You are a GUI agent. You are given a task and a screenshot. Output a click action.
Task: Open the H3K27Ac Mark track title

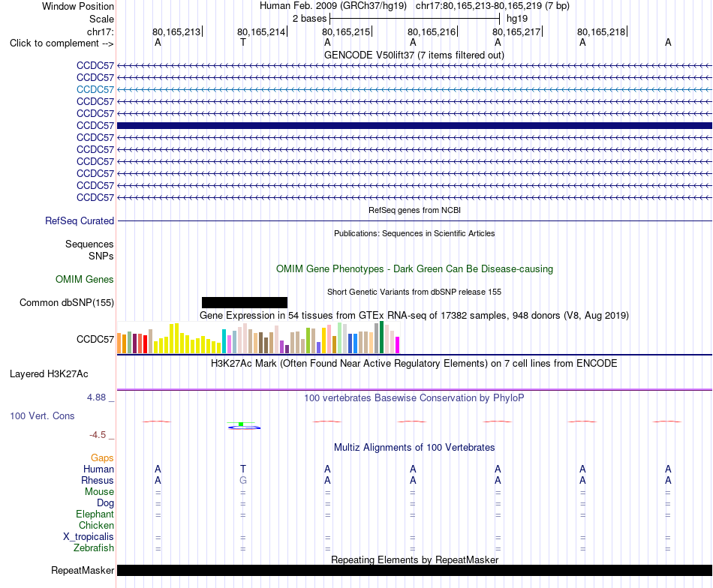click(x=414, y=364)
